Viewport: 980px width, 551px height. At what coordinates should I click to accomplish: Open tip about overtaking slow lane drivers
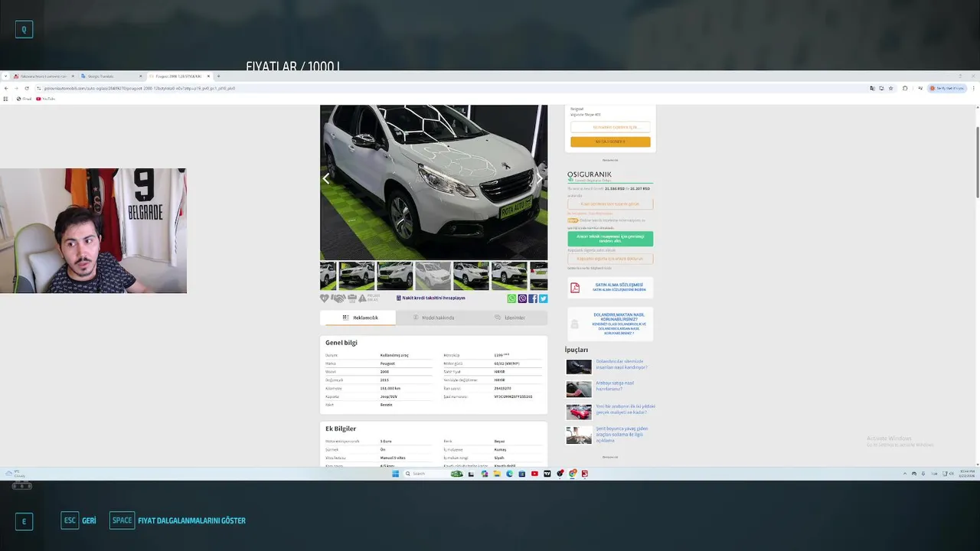pos(622,434)
